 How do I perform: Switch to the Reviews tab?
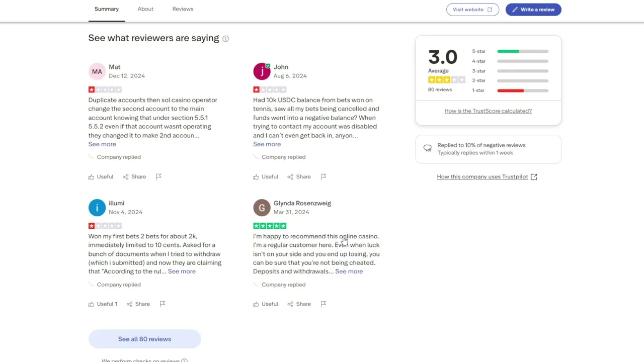coord(183,9)
